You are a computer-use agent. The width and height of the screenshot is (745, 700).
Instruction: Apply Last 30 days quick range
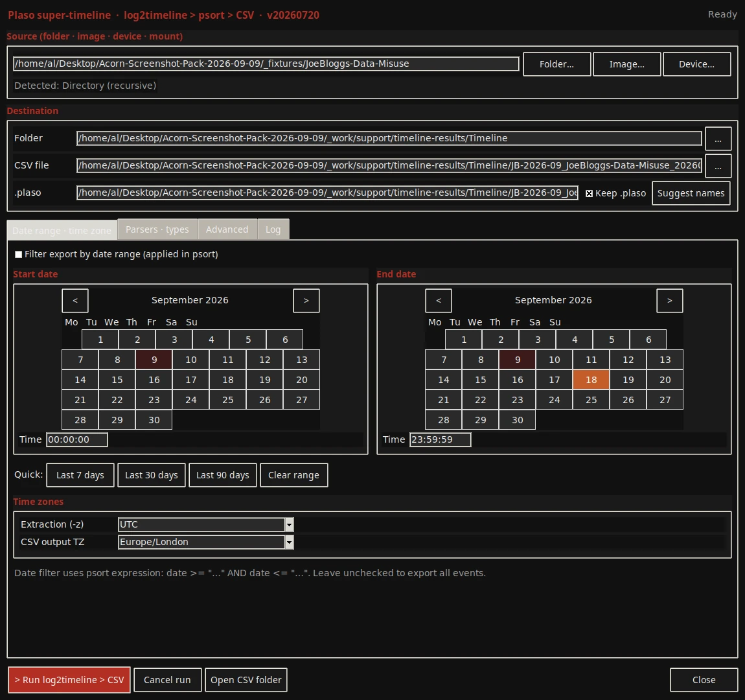(x=152, y=475)
